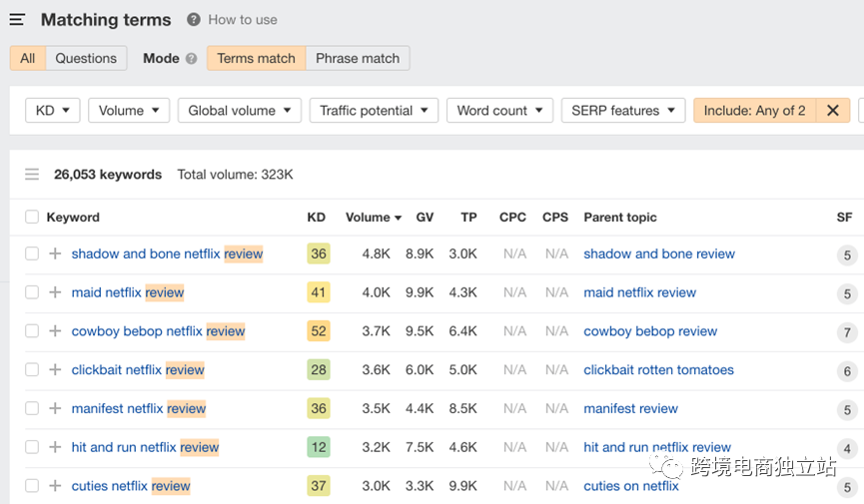Open SERP features badge 5 for maid netflix review

(x=847, y=294)
